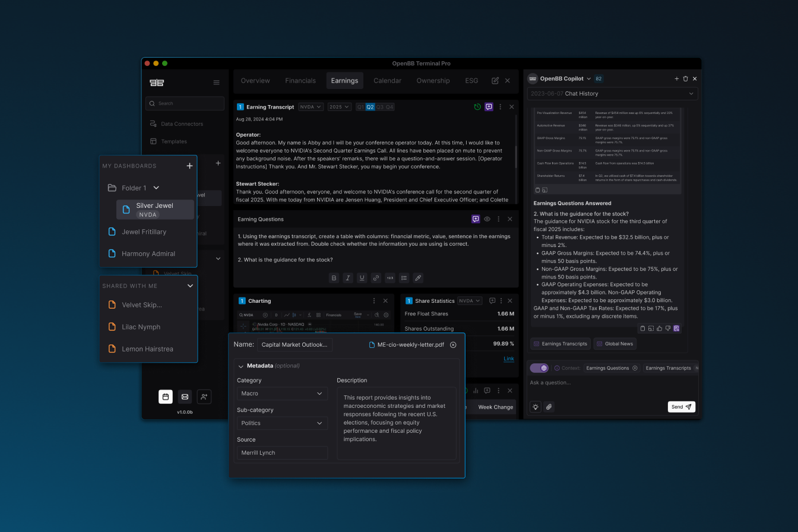Screen dimensions: 798x532
Task: Click the edit pencil icon beside ESG tab
Action: click(x=495, y=81)
